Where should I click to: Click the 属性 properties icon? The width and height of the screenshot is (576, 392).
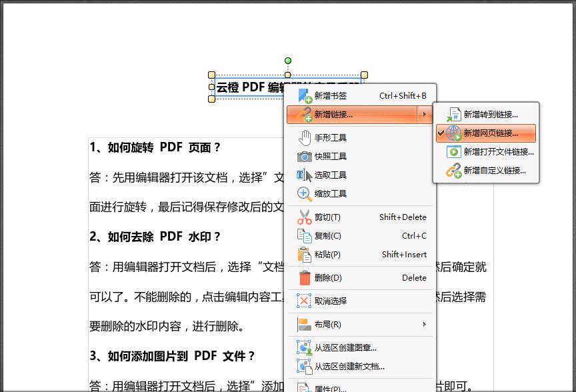(x=305, y=387)
